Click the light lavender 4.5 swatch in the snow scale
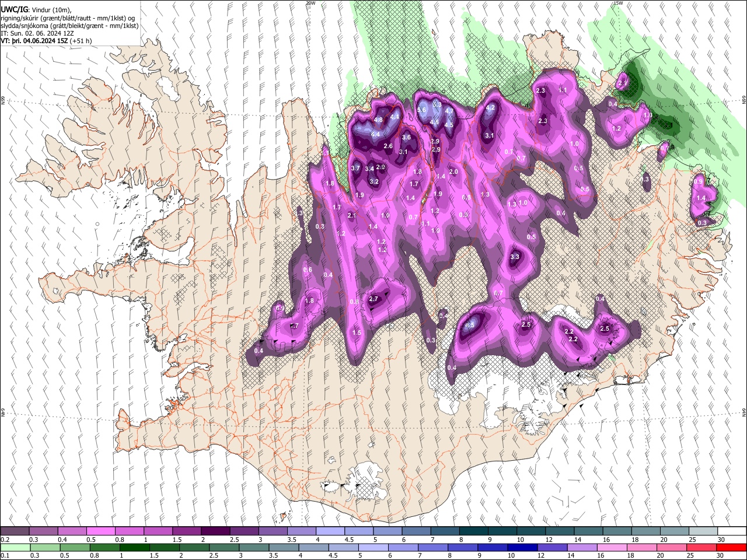The width and height of the screenshot is (747, 560). pyautogui.click(x=358, y=531)
